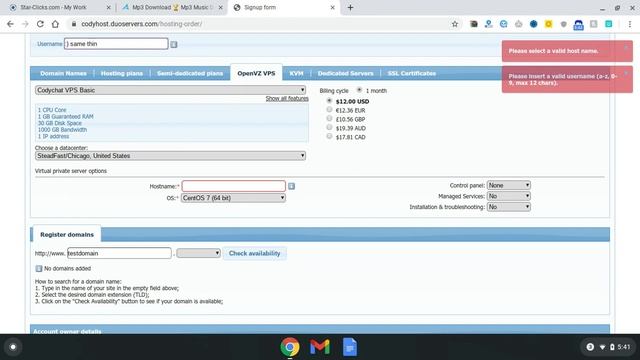Click the first extension icon after the star
Image resolution: width=640 pixels, height=360 pixels.
474,24
